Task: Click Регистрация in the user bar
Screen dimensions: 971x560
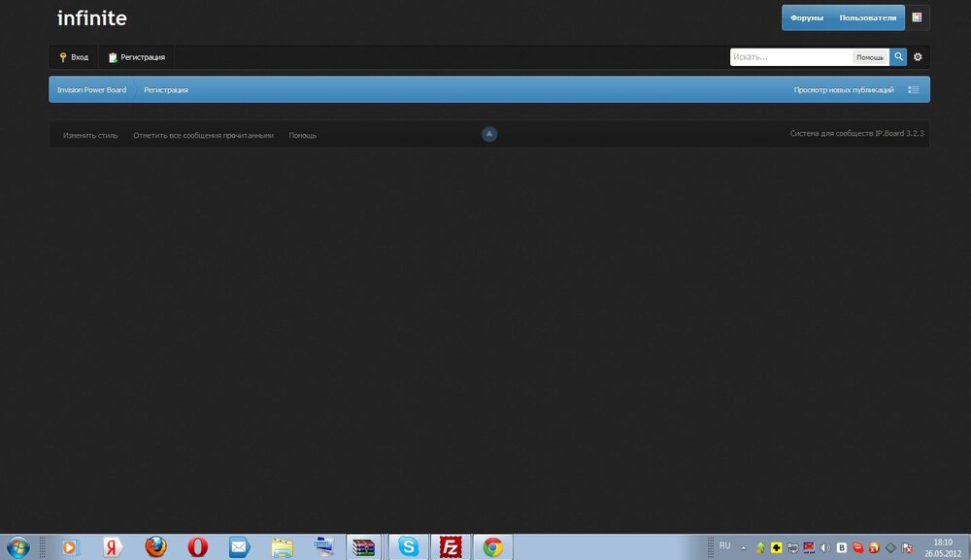Action: [x=137, y=57]
